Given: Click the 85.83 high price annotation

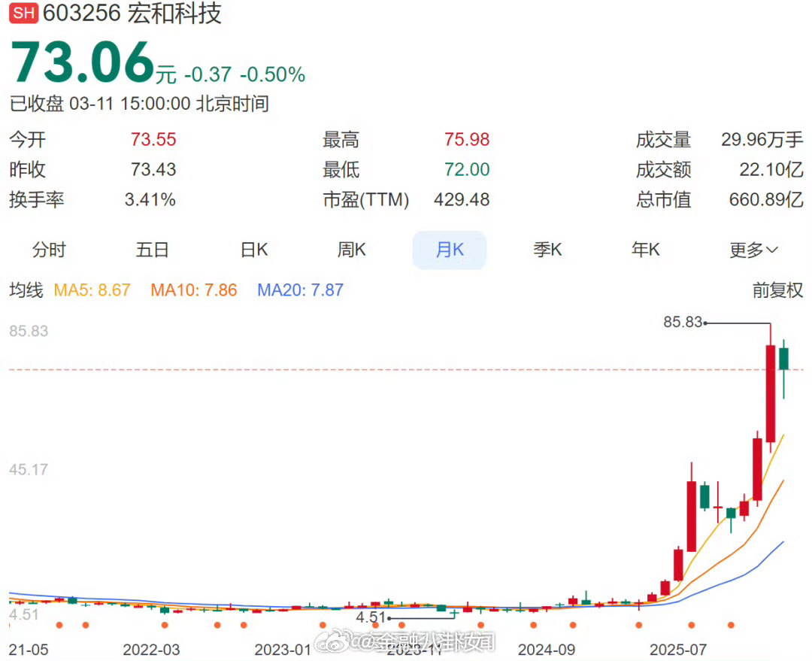Looking at the screenshot, I should [683, 322].
